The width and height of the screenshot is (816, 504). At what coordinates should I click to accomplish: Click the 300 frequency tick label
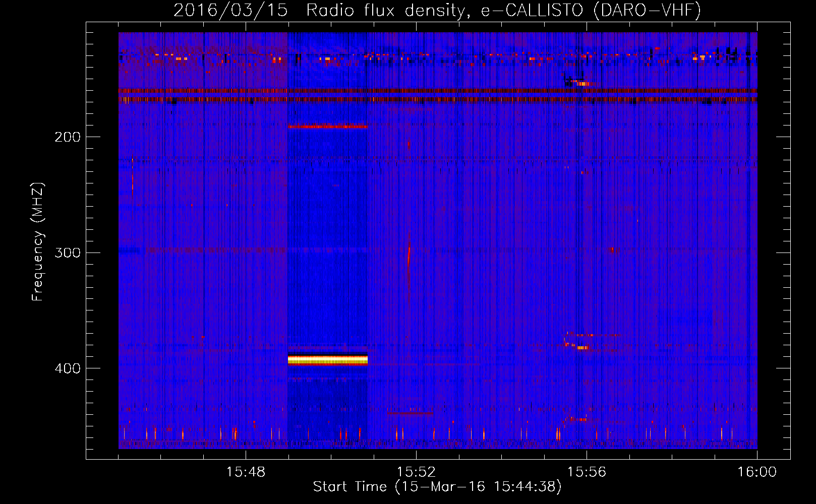[68, 253]
